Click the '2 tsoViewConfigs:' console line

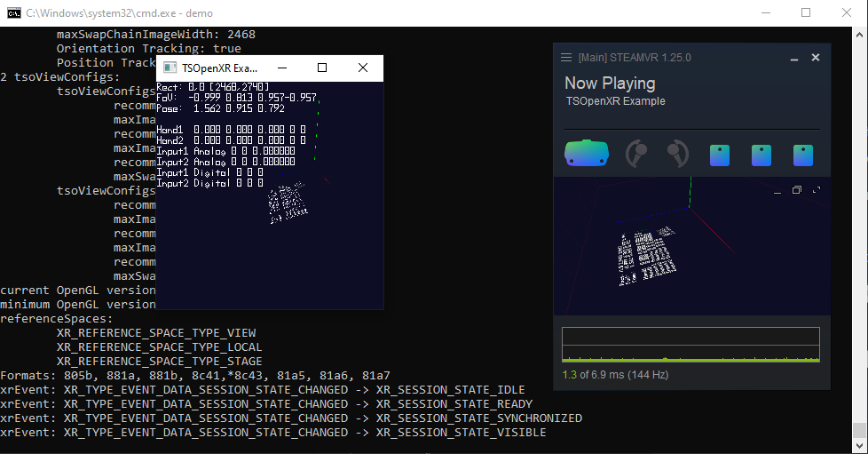coord(59,77)
